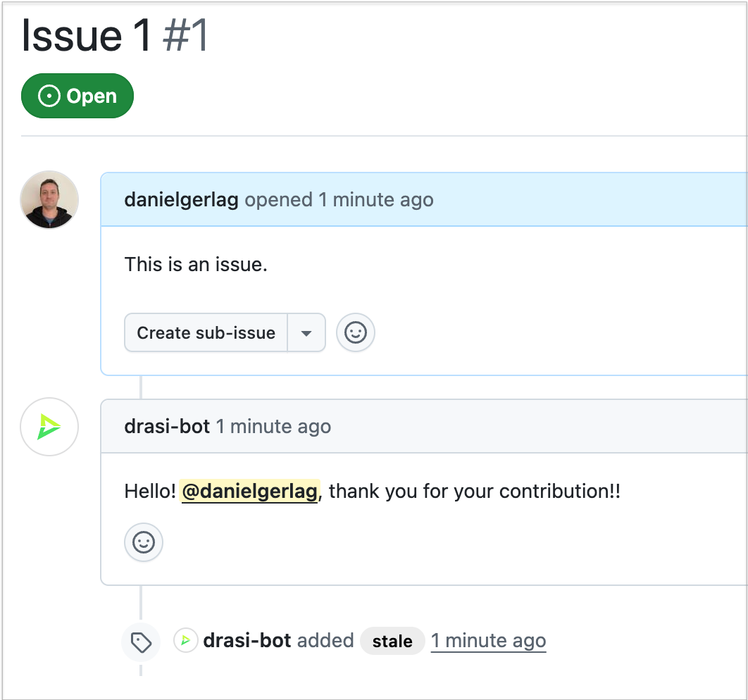Screen dimensions: 748x700
Task: Open danielgerlag author username link
Action: pos(181,200)
